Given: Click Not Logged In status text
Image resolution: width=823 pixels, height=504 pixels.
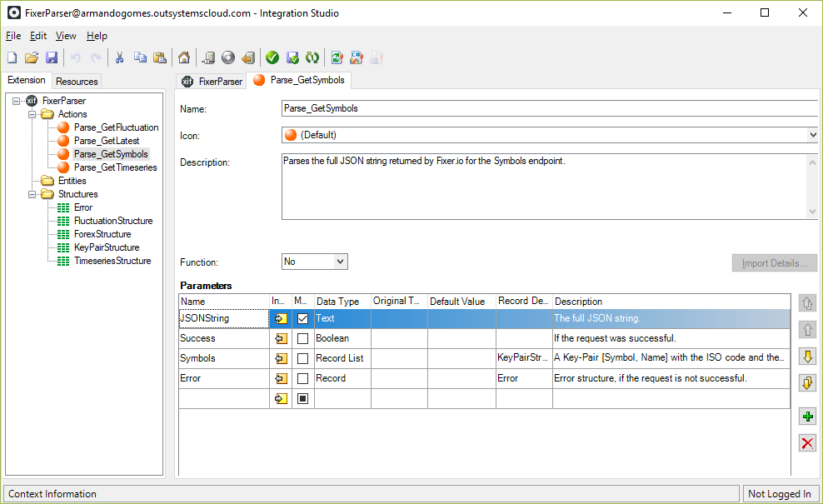Looking at the screenshot, I should click(779, 494).
